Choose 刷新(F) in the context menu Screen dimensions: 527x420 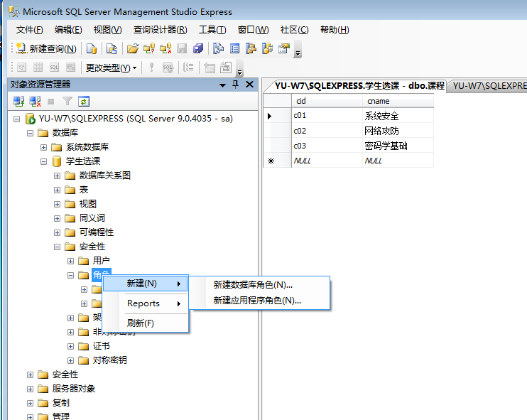(x=145, y=323)
